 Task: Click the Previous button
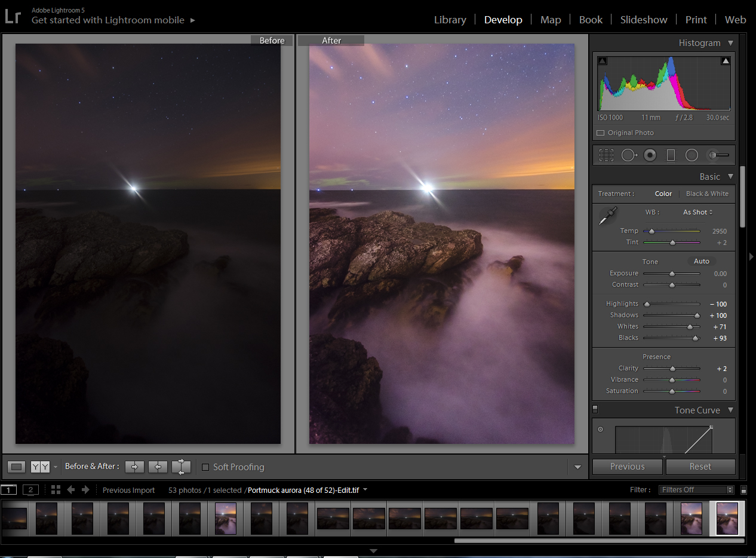click(627, 467)
